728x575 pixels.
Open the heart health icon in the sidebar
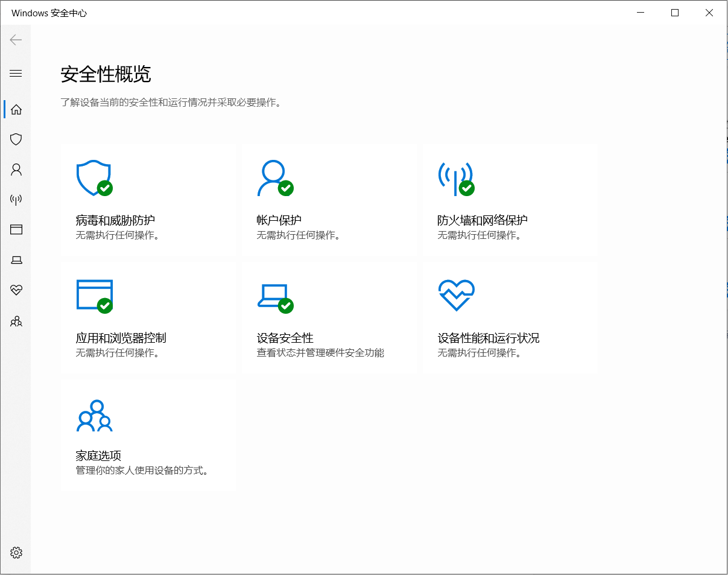pos(16,290)
